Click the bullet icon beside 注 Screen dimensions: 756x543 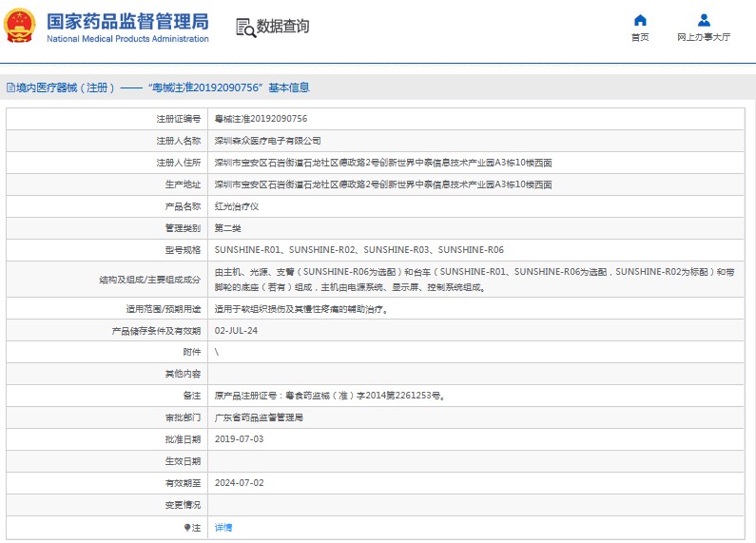pyautogui.click(x=187, y=528)
